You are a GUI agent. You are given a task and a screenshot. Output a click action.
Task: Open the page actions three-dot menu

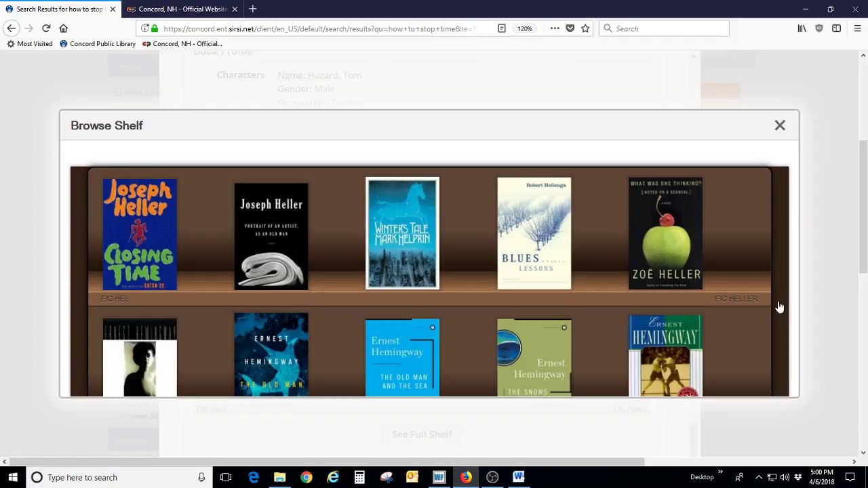(555, 28)
